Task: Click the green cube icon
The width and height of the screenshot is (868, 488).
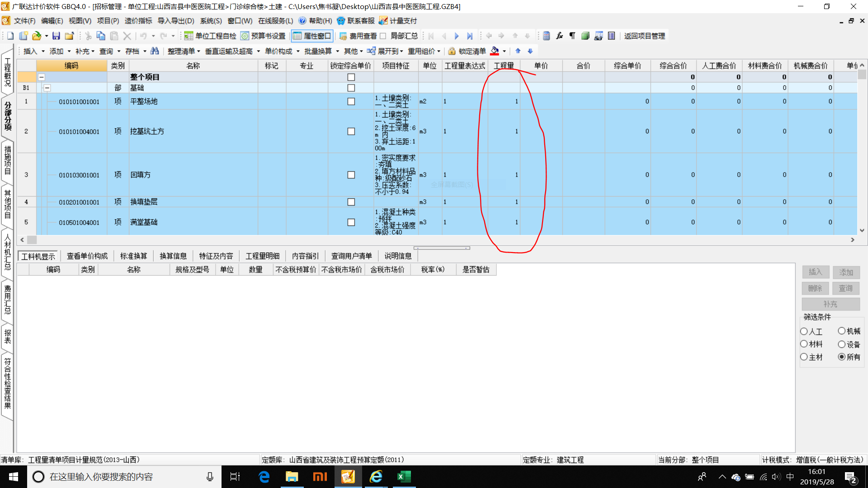Action: [x=585, y=36]
